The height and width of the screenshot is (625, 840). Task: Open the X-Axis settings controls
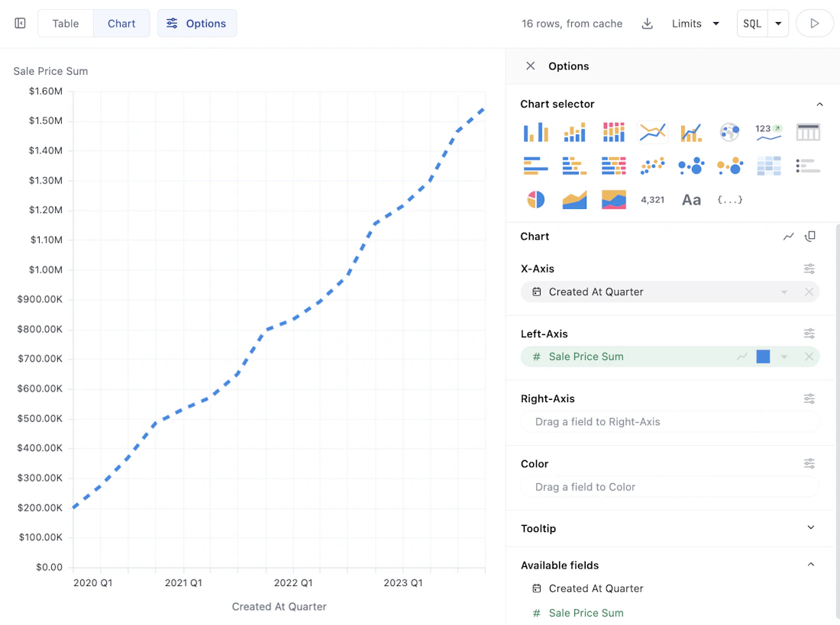click(809, 269)
